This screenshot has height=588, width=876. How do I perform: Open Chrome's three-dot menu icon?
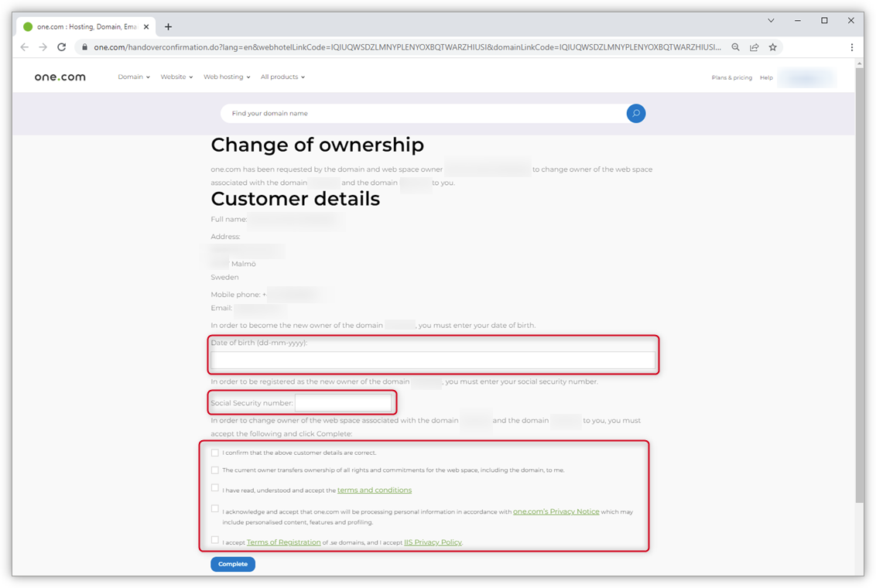pos(852,46)
